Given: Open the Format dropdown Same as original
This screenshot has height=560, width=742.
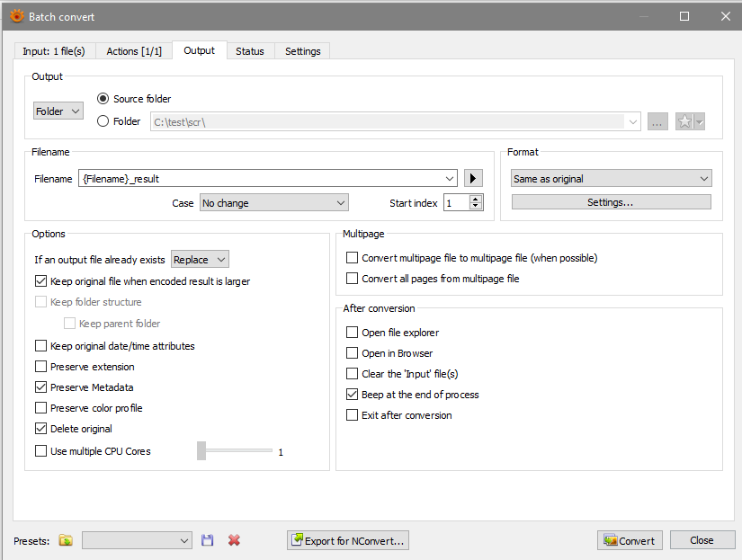Looking at the screenshot, I should [x=611, y=179].
